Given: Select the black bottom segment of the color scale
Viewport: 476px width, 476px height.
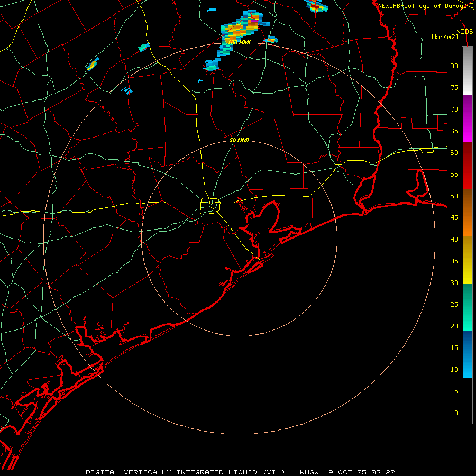Looking at the screenshot, I should click(467, 401).
